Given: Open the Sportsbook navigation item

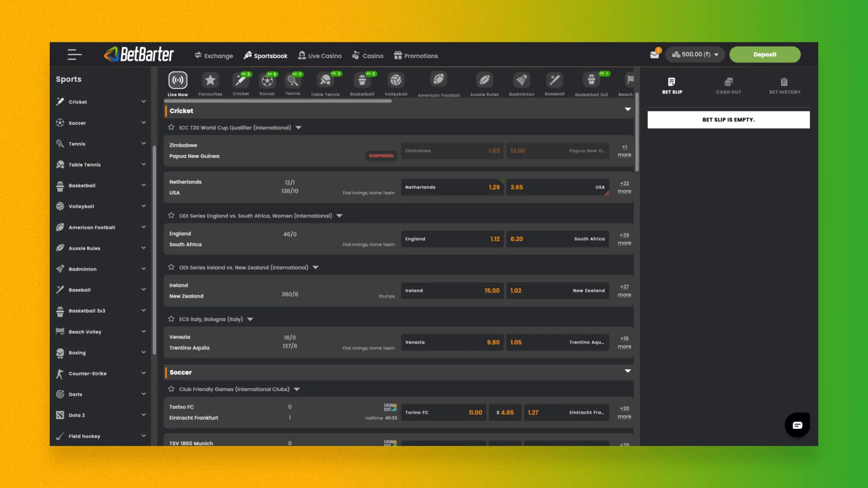Looking at the screenshot, I should (265, 56).
